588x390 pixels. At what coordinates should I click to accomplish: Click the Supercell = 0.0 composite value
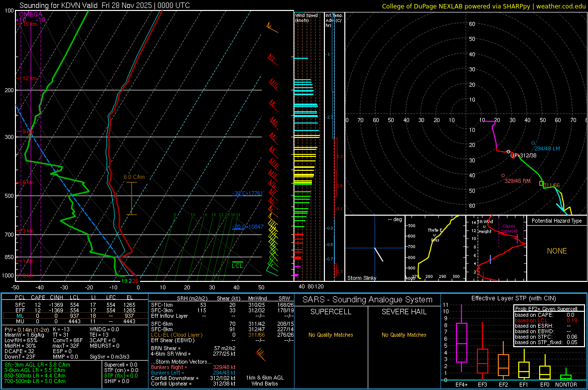click(121, 365)
